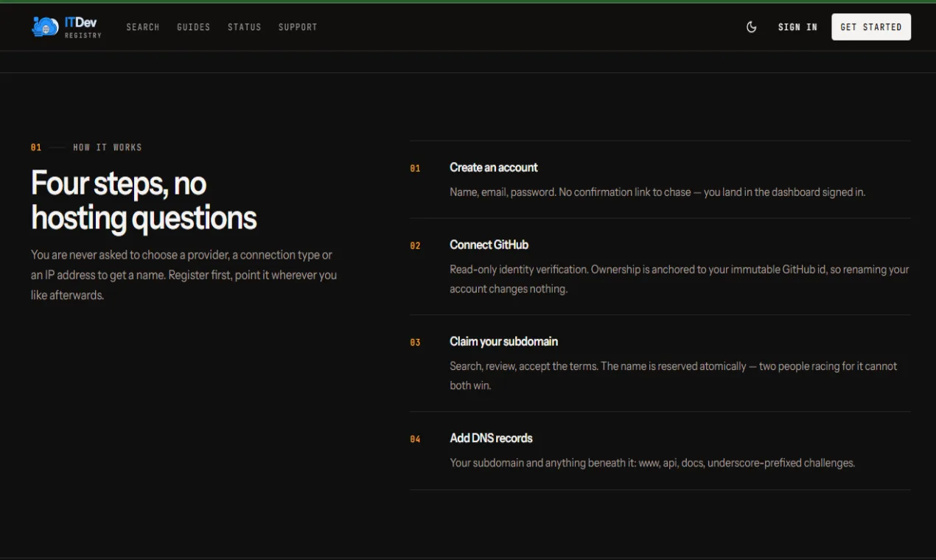This screenshot has height=560, width=936.
Task: Click the 'Connect GitHub' step title
Action: (x=489, y=245)
